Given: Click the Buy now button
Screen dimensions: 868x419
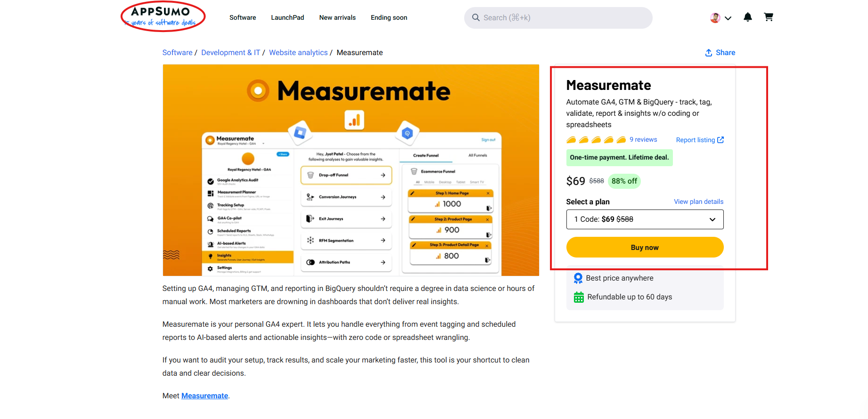Looking at the screenshot, I should [x=645, y=247].
